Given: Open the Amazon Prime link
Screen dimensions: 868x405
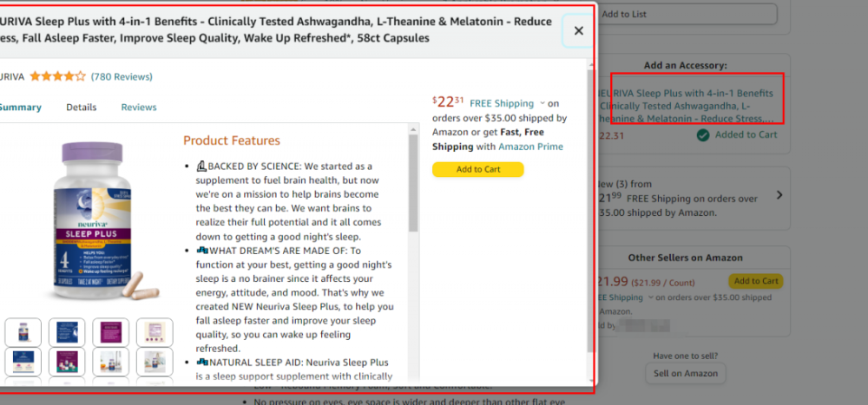Looking at the screenshot, I should 530,147.
